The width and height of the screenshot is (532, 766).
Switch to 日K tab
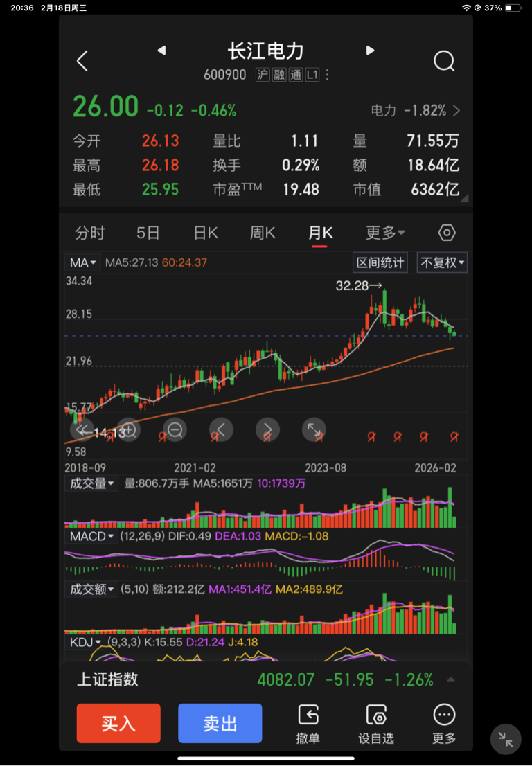click(x=206, y=233)
